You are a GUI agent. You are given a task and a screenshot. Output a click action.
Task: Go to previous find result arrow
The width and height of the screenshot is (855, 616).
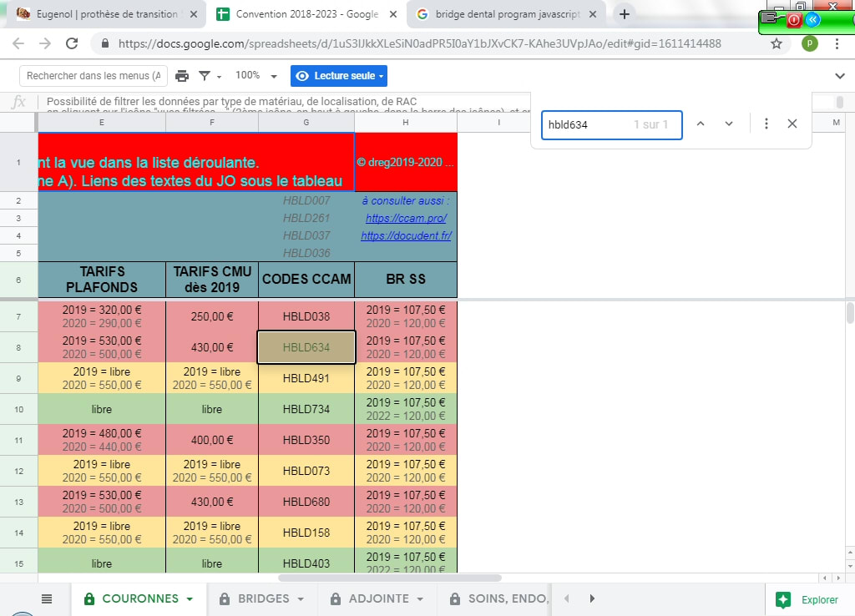701,124
